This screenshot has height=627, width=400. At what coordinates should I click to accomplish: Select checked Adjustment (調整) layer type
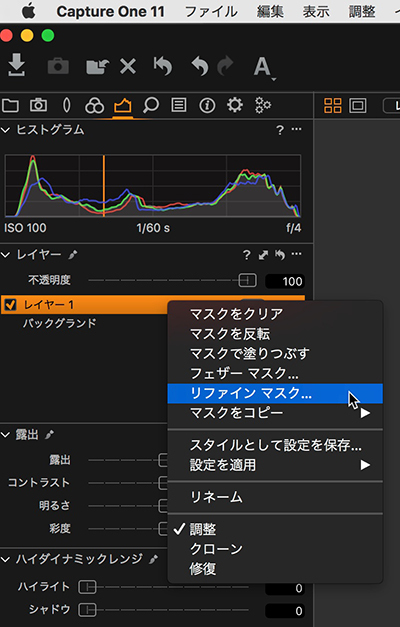click(275, 529)
